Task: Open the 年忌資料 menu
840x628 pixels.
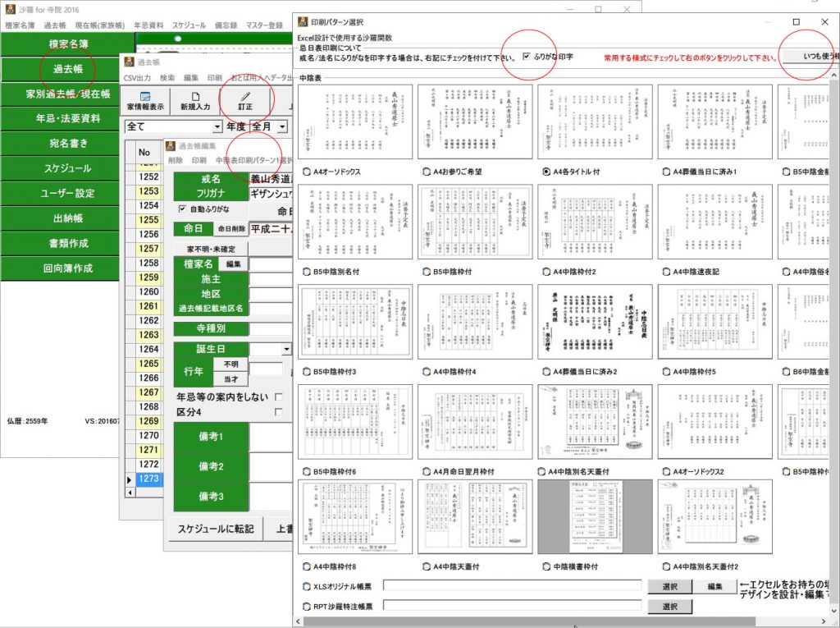Action: [x=148, y=25]
